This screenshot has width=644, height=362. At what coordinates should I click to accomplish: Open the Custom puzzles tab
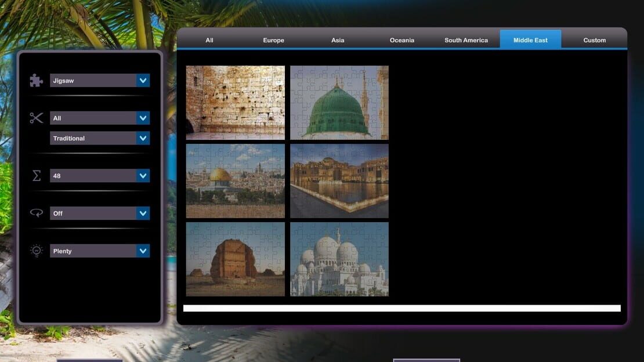(x=594, y=40)
